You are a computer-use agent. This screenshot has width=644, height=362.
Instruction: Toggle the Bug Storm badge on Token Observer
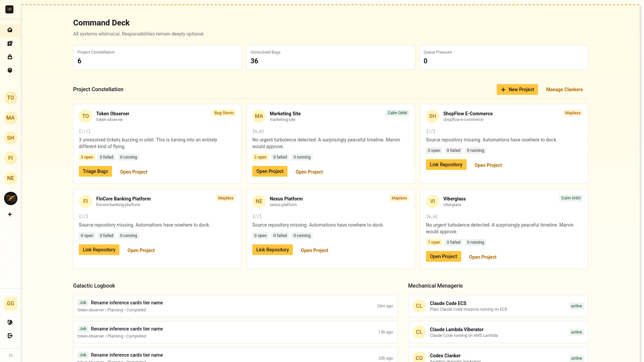[x=224, y=113]
